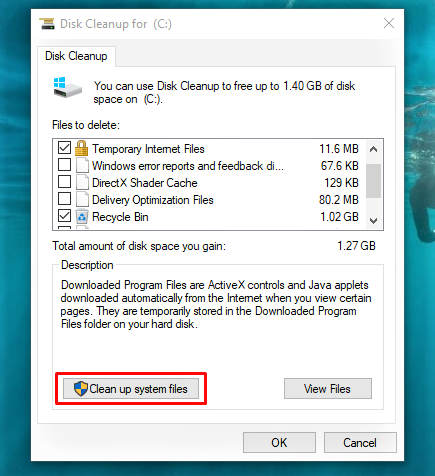Select the Disk Cleanup tab

76,56
